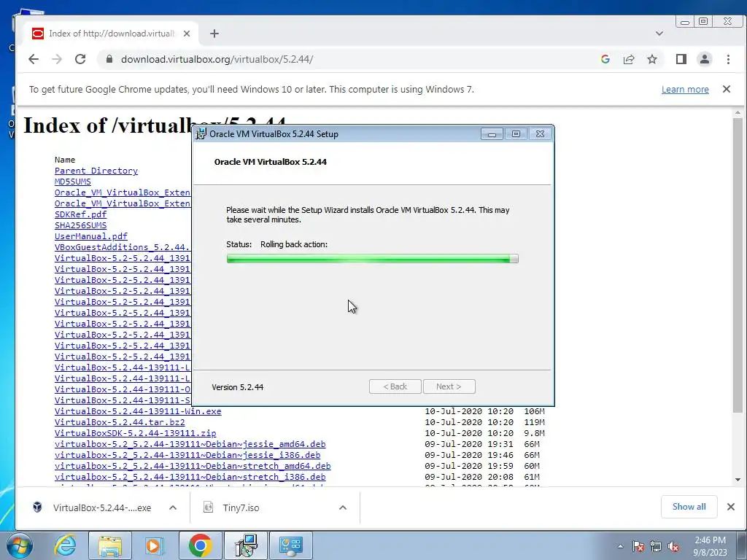The height and width of the screenshot is (560, 747).
Task: Switch to the VirtualBox installer taskbar icon
Action: (247, 545)
